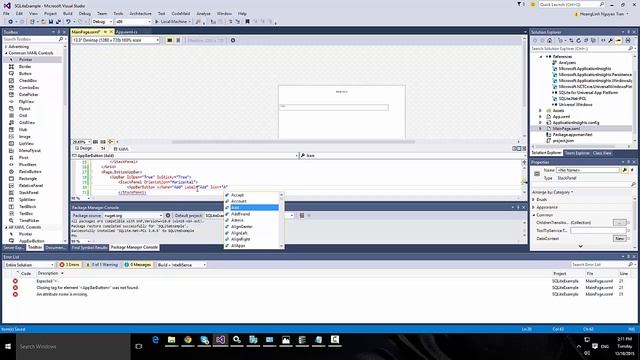Open the File menu
640x360 pixels.
point(6,13)
